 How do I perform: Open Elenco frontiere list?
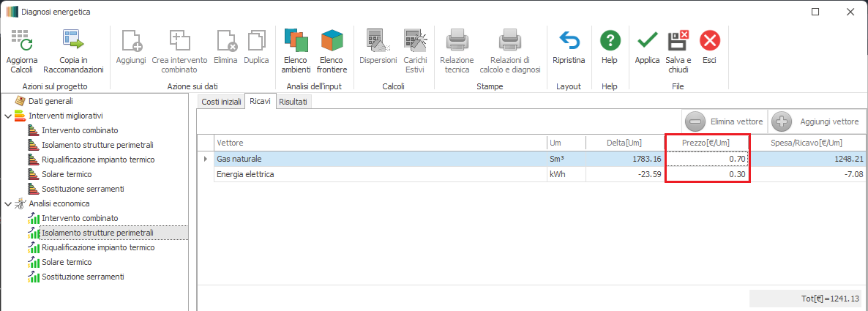(x=332, y=41)
